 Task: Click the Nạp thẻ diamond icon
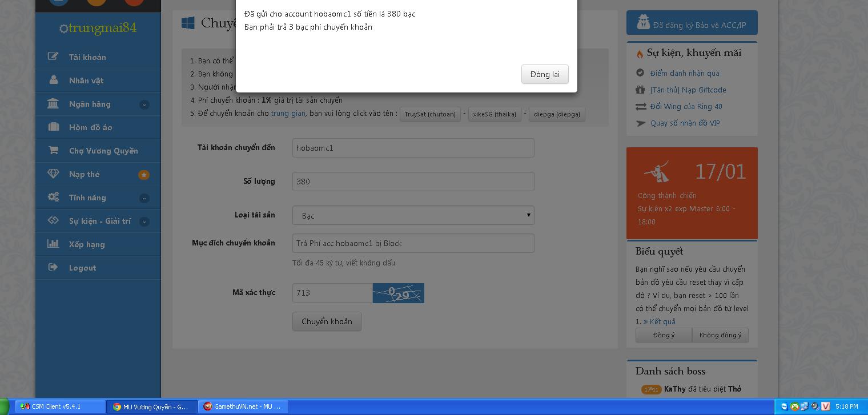click(53, 174)
